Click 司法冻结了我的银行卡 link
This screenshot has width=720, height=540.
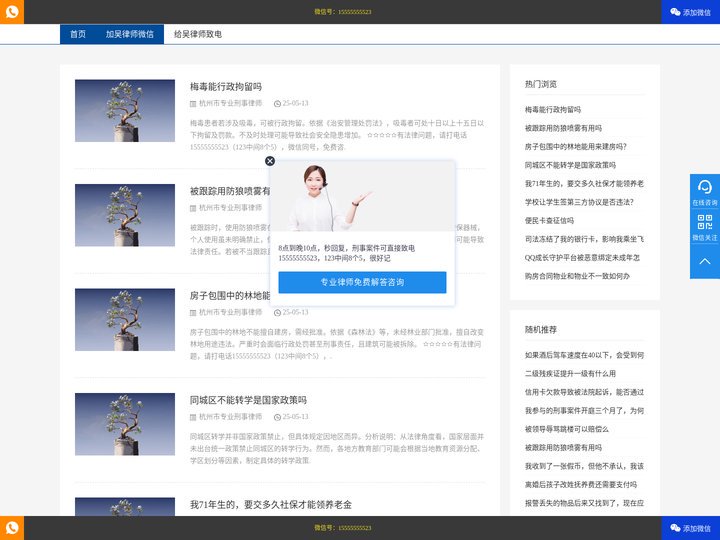(584, 239)
